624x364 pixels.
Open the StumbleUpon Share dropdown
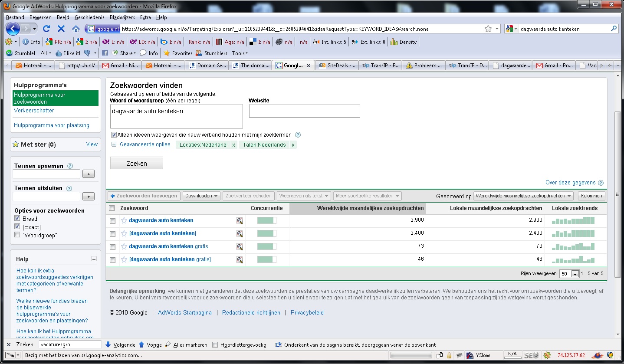click(x=124, y=53)
